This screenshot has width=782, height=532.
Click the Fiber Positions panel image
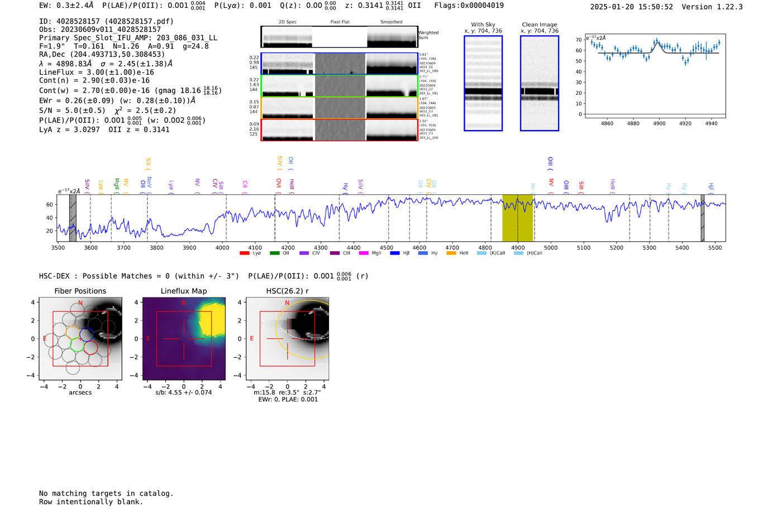tap(80, 339)
